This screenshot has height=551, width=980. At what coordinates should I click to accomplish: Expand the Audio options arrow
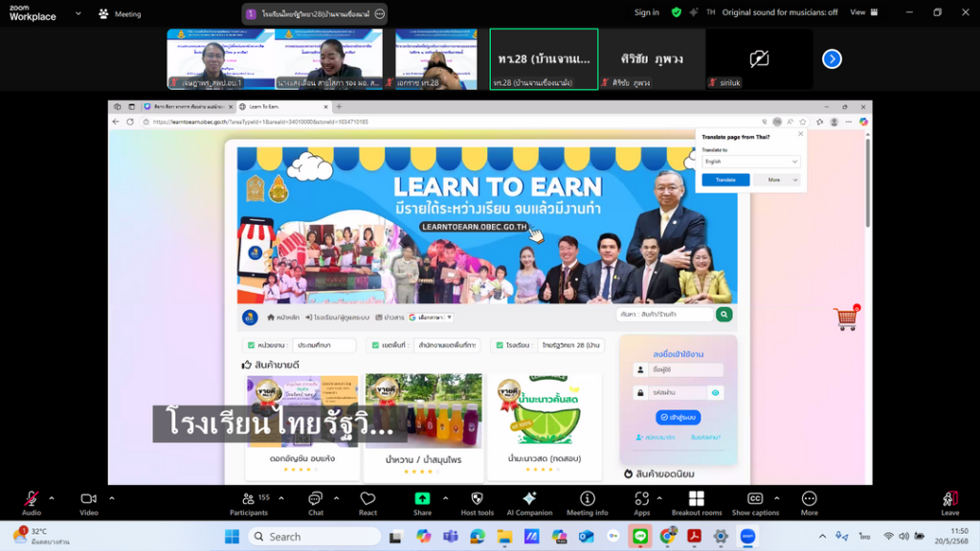click(52, 497)
